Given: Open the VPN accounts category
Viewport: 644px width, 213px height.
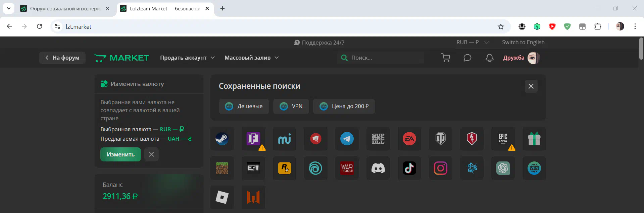Looking at the screenshot, I should [x=534, y=168].
